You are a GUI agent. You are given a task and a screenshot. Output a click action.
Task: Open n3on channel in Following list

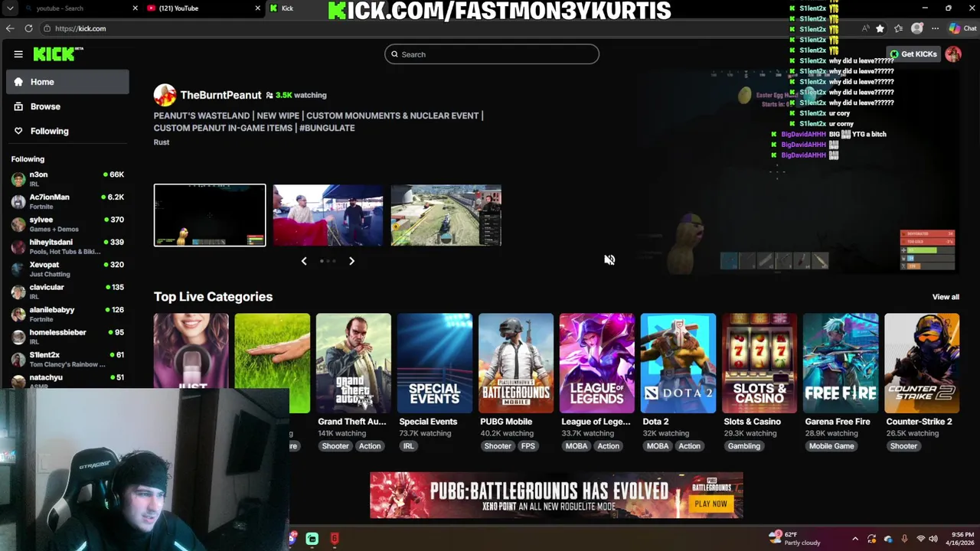click(67, 179)
